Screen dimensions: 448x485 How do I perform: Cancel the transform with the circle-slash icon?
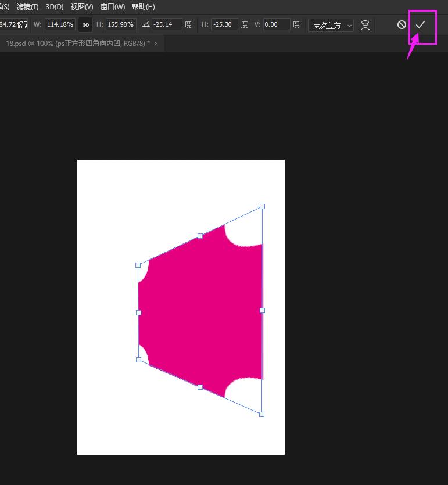[x=402, y=25]
